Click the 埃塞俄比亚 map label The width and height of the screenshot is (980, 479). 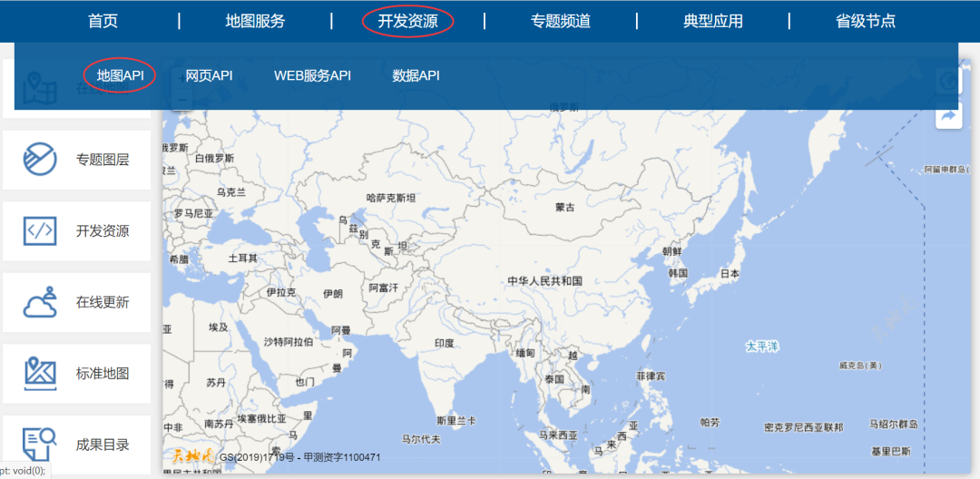click(x=262, y=418)
